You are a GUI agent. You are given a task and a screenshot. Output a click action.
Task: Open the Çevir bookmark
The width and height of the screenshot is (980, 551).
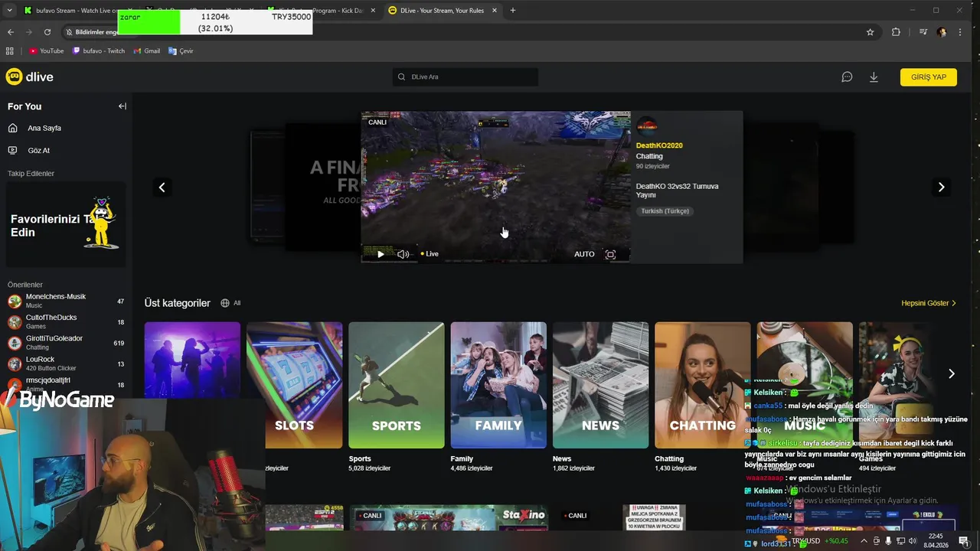[181, 51]
